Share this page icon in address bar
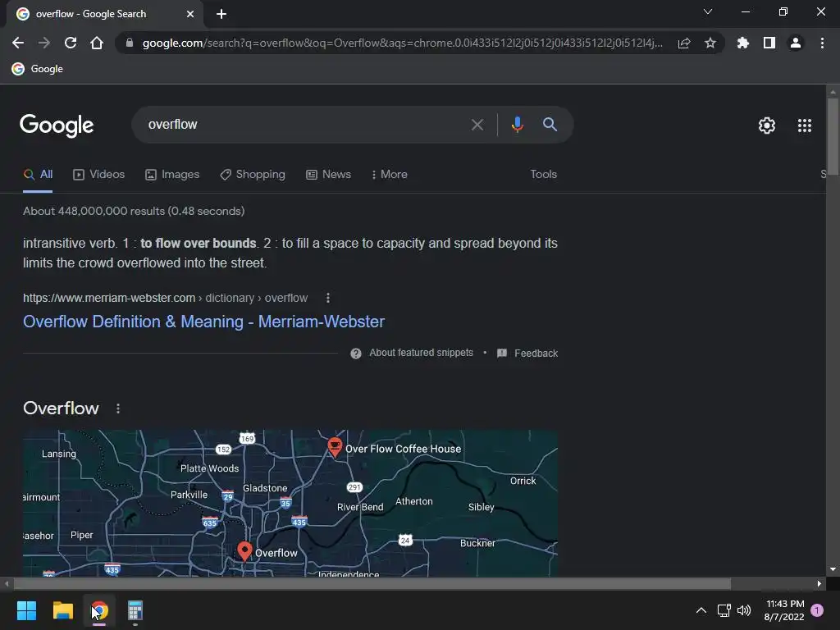This screenshot has width=840, height=630. click(684, 43)
